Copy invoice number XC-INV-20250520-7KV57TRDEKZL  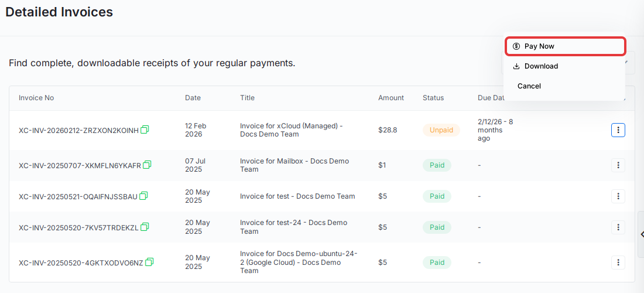click(145, 226)
